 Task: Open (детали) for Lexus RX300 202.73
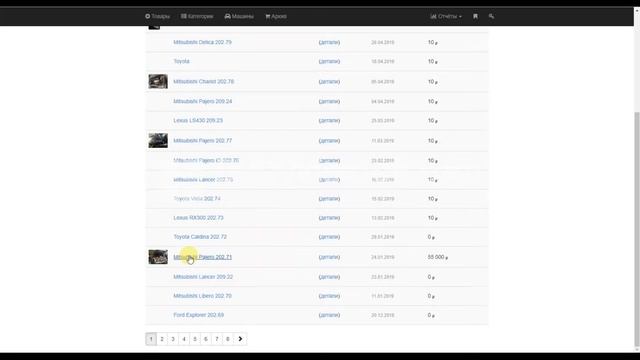tap(329, 218)
